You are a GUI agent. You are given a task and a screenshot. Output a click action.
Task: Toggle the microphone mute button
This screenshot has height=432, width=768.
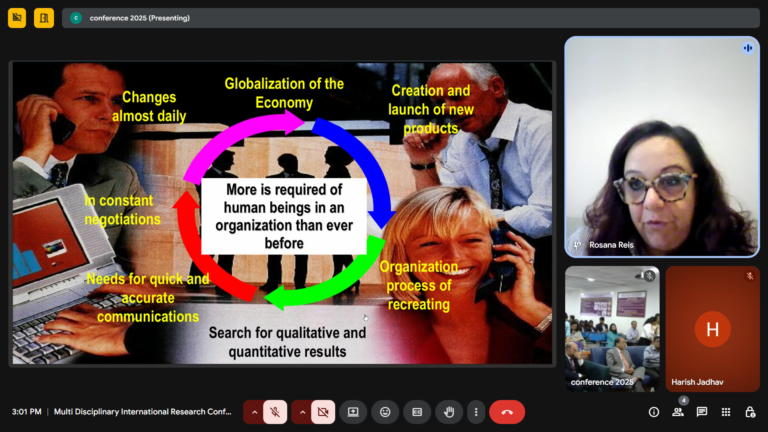click(x=275, y=412)
